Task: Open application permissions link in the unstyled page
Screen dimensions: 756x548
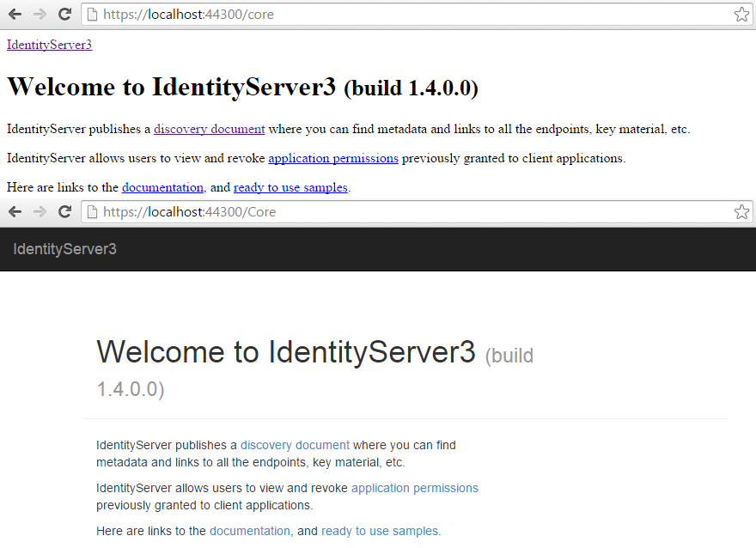Action: 333,159
